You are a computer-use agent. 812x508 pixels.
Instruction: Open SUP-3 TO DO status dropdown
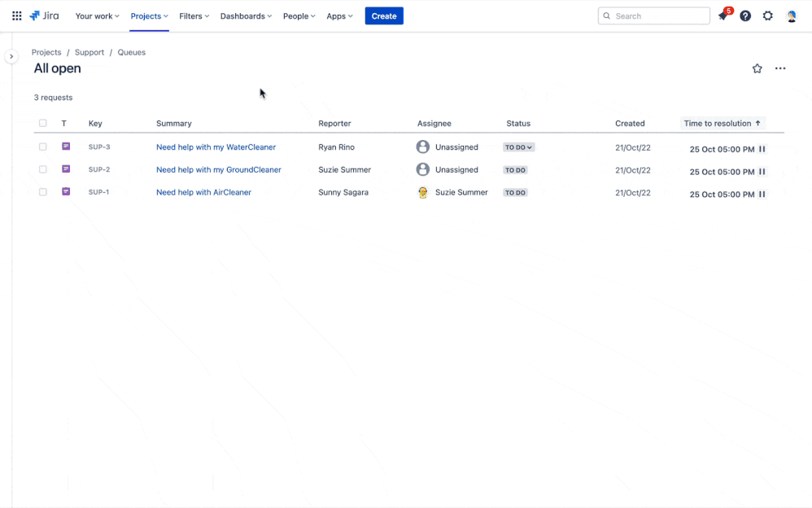tap(518, 147)
